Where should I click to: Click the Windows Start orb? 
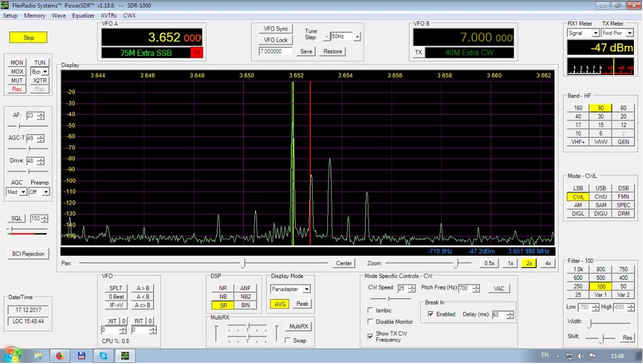click(x=12, y=355)
